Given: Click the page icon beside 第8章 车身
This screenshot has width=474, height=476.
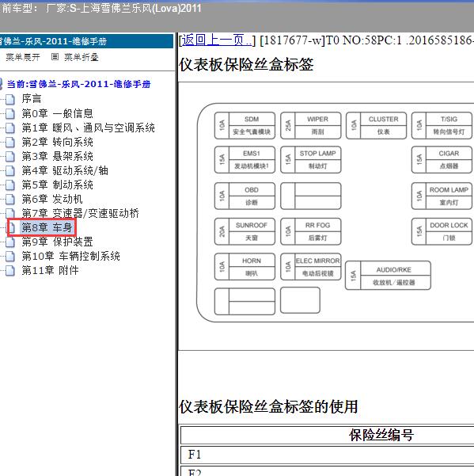Looking at the screenshot, I should pos(12,227).
